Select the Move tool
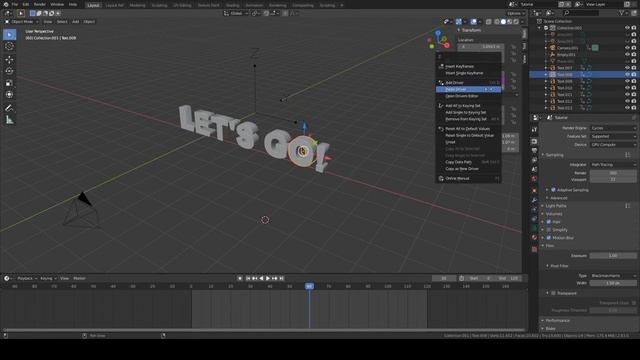 click(9, 60)
